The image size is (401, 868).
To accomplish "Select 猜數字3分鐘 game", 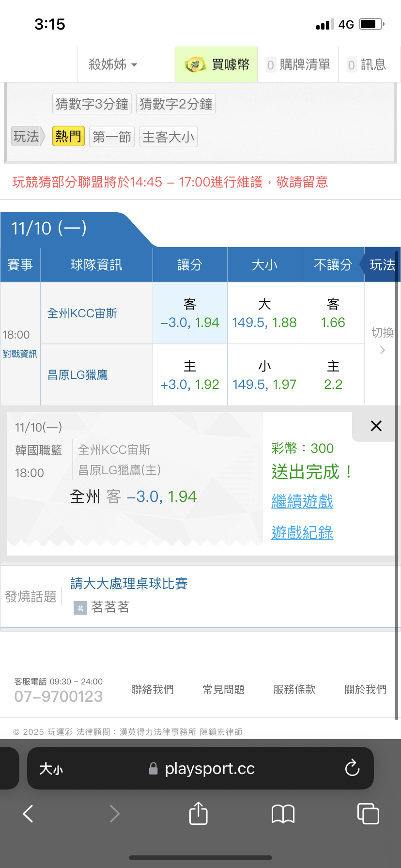I will click(92, 104).
